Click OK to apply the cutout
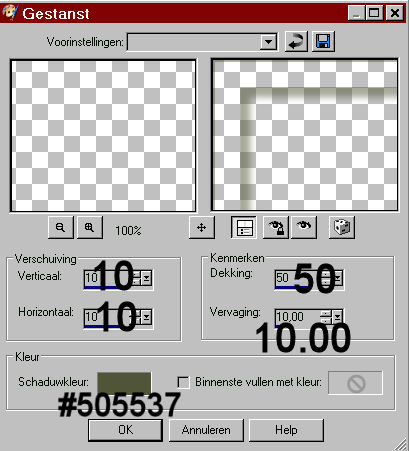Viewport: 409px width, 451px height. point(126,430)
